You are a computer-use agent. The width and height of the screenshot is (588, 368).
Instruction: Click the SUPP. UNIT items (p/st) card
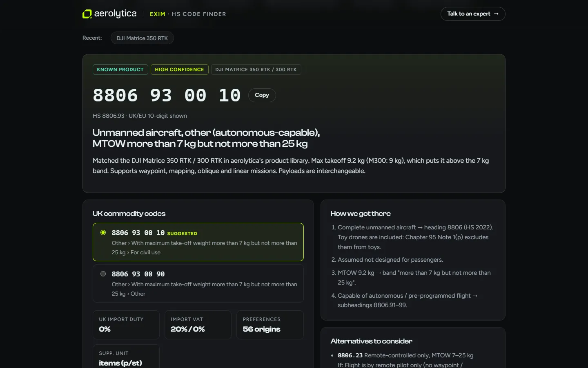[126, 357]
